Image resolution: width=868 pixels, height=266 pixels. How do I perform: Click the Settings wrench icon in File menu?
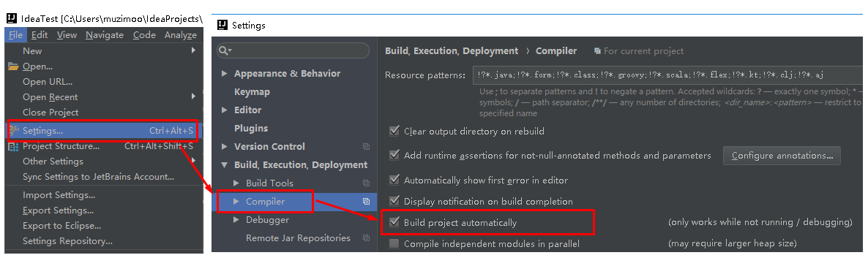click(14, 131)
